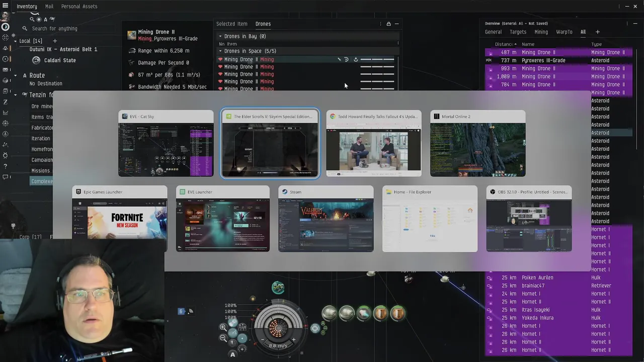Increase ship speed with the HUD plus button
The image size is (644, 362).
(294, 340)
